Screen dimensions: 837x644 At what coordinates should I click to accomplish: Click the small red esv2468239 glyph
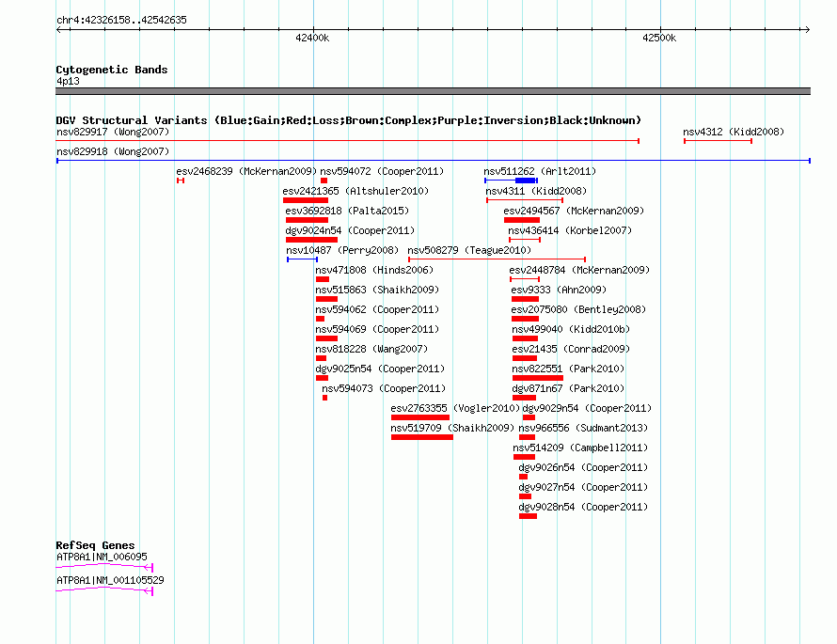click(181, 181)
